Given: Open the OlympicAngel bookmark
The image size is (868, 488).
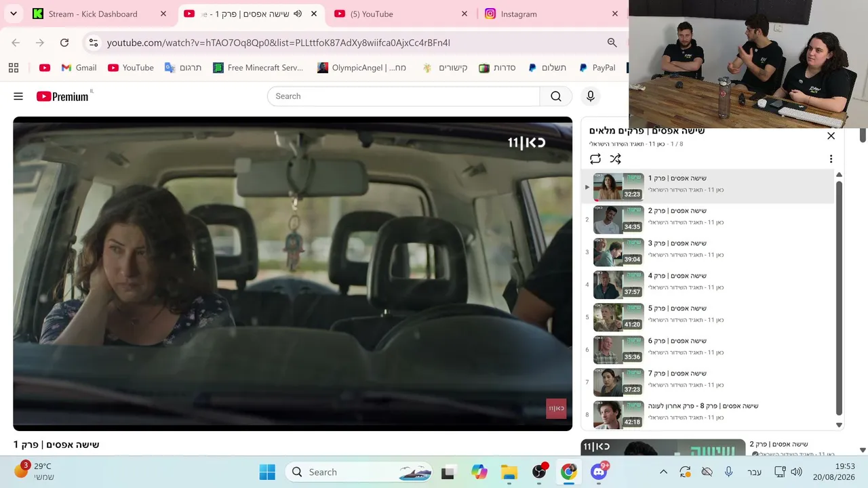Looking at the screenshot, I should point(361,68).
